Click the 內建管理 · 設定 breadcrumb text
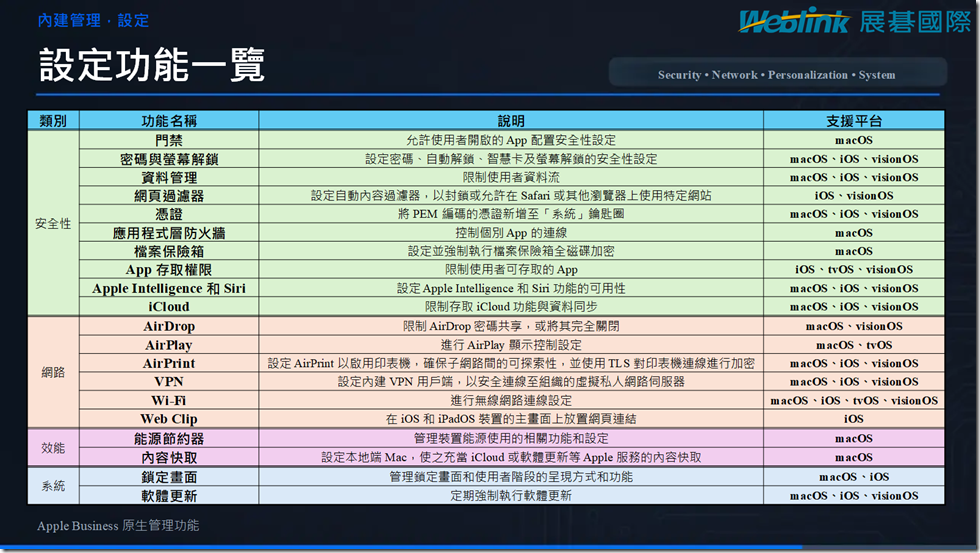The width and height of the screenshot is (980, 553). tap(93, 21)
